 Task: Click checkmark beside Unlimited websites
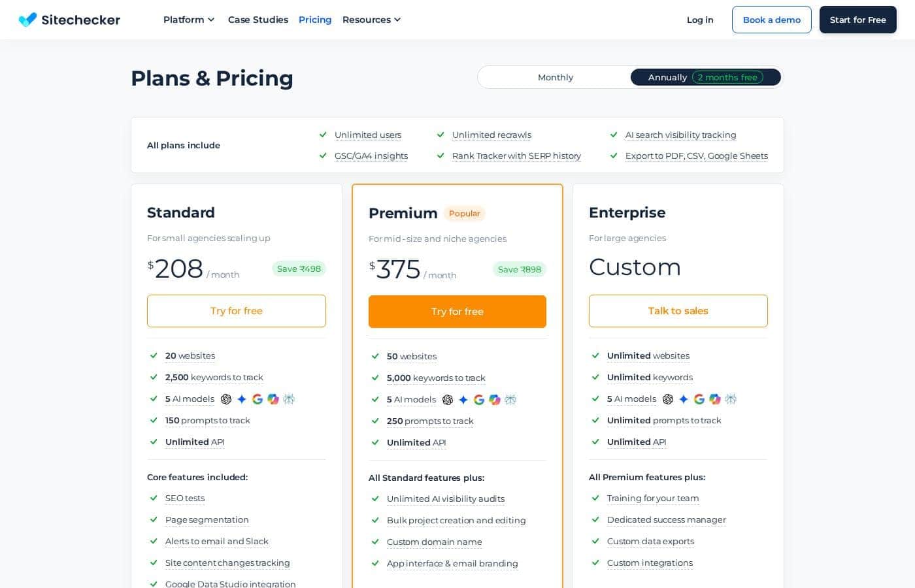click(x=595, y=355)
